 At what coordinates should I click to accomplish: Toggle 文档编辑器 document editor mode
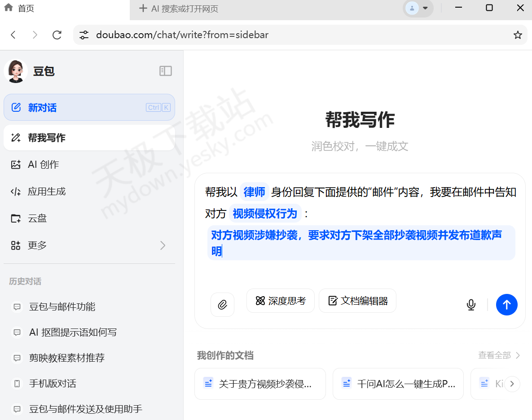357,301
